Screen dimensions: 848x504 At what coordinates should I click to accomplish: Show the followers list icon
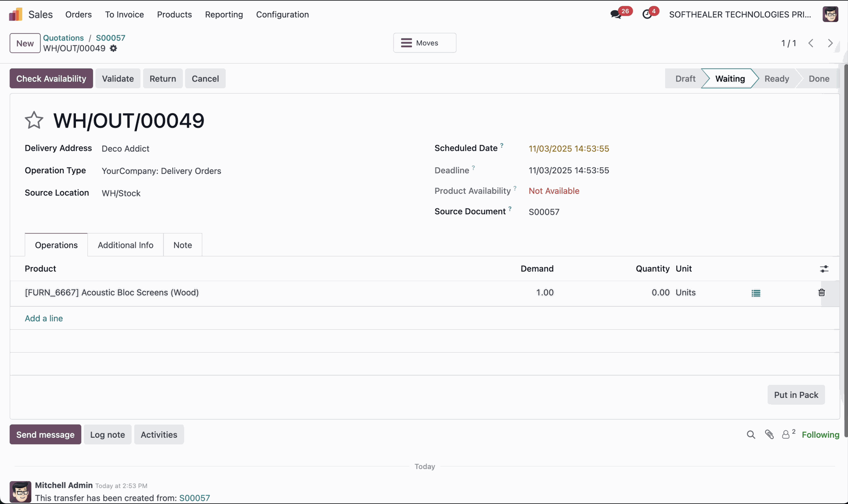786,435
